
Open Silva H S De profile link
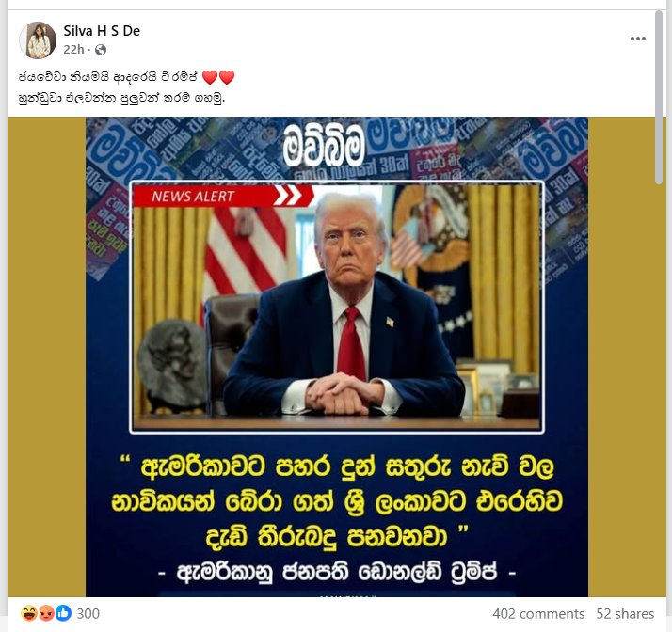(x=102, y=31)
